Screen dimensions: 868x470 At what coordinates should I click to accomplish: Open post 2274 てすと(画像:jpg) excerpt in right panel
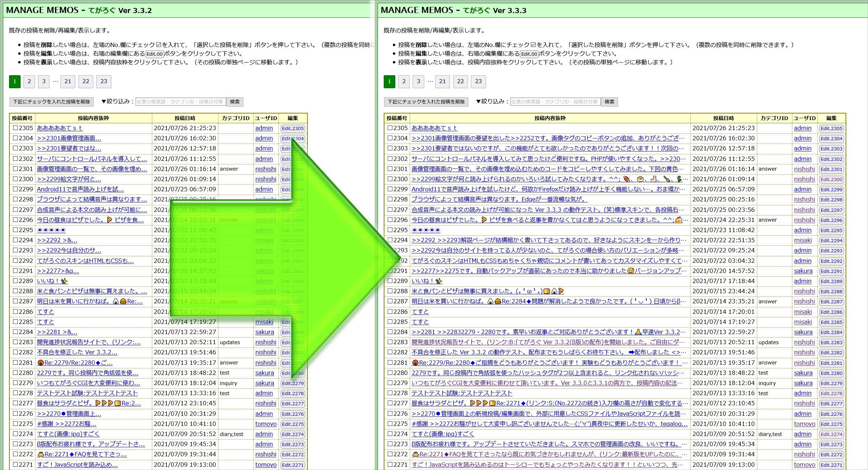pos(443,434)
